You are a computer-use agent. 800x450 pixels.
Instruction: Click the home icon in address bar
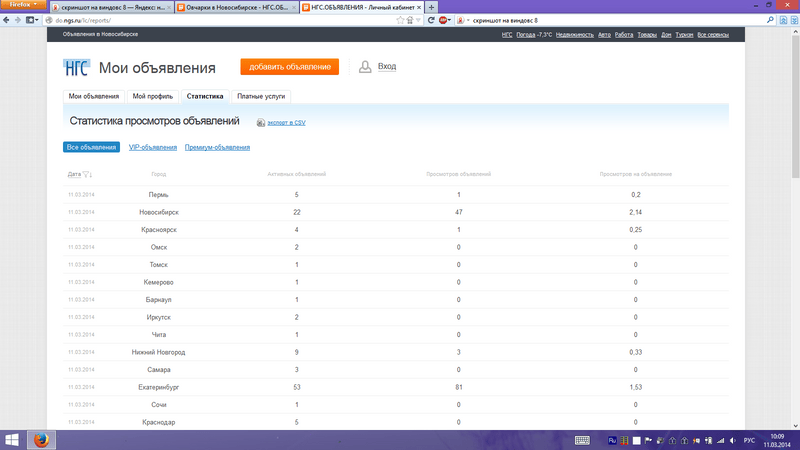[x=409, y=20]
